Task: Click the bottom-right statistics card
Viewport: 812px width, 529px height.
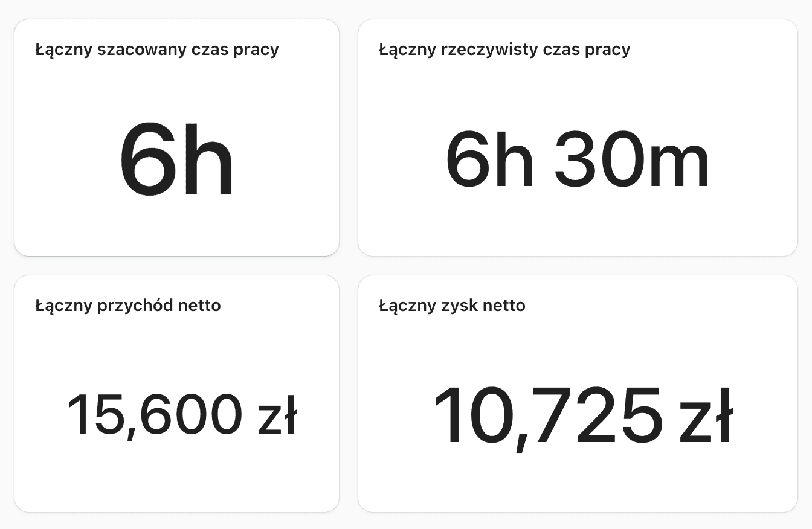Action: (x=578, y=393)
